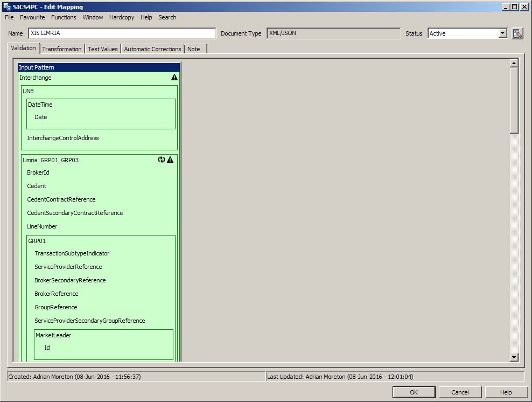Click the Help button at bottom right
The height and width of the screenshot is (402, 532).
(506, 392)
